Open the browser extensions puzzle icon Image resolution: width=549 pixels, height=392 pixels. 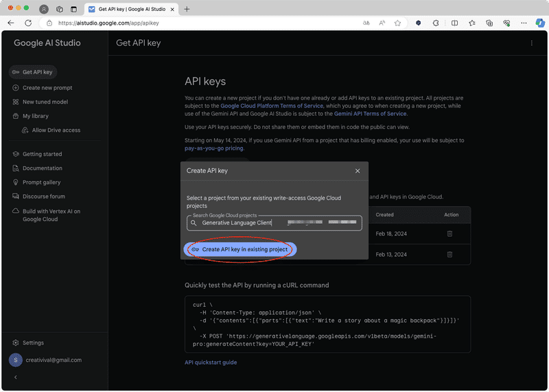click(x=436, y=23)
